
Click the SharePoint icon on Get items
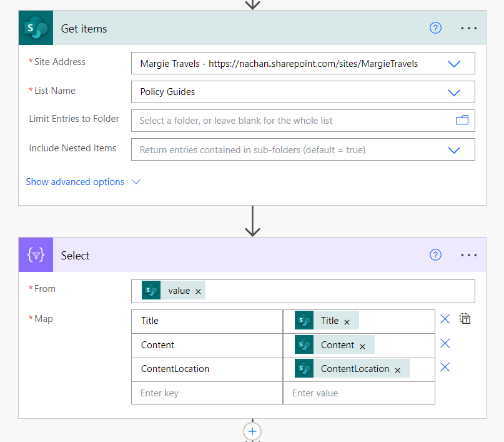tap(36, 29)
